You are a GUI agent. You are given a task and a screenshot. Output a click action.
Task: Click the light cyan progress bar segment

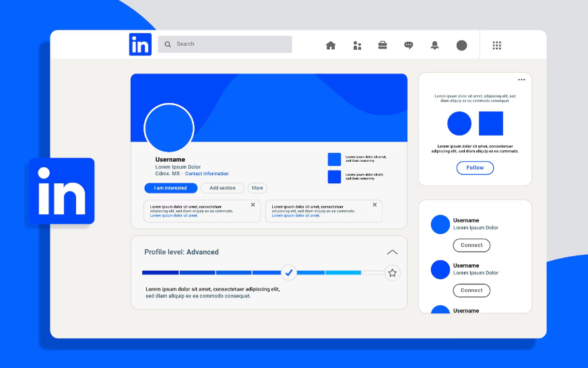(343, 273)
